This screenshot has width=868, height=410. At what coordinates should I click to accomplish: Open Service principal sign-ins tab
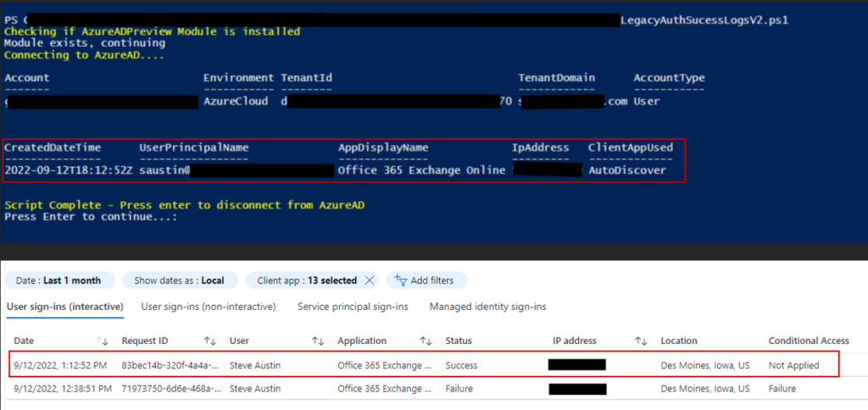coord(353,307)
